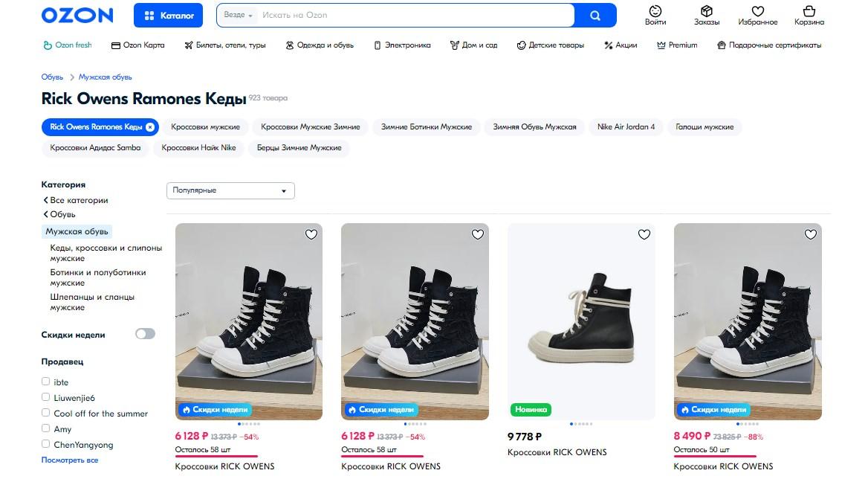Open the login smiley icon
The width and height of the screenshot is (868, 479).
point(655,12)
